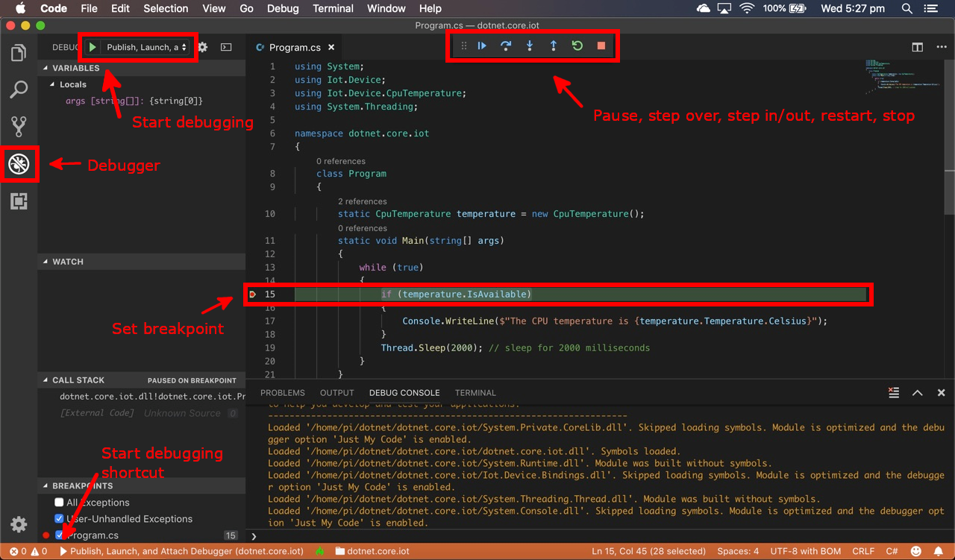Toggle the Program.cs breakpoint checkbox
955x560 pixels.
[59, 535]
